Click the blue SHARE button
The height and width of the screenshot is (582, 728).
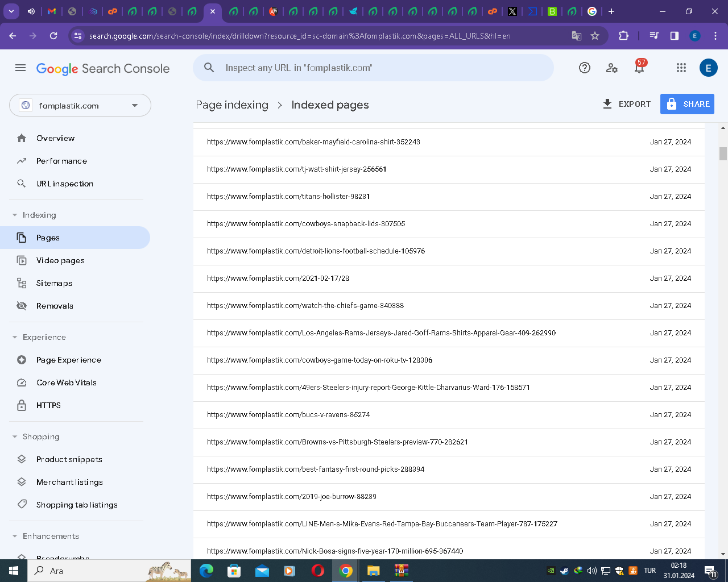[x=687, y=104]
